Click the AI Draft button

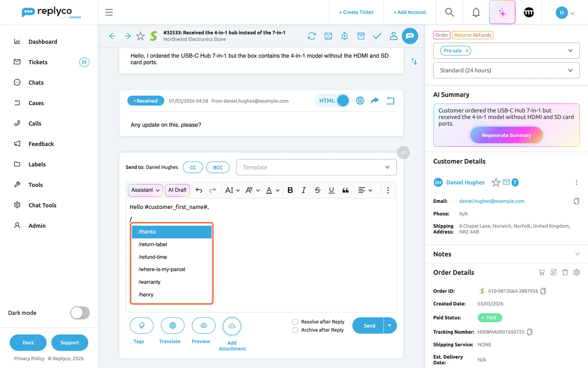click(x=177, y=190)
